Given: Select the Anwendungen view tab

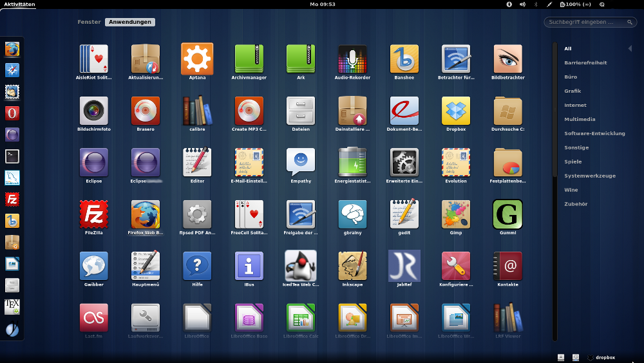Looking at the screenshot, I should pos(130,22).
